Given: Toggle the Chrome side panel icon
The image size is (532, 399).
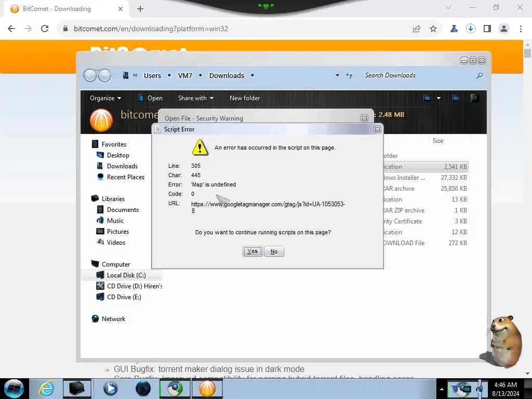Looking at the screenshot, I should (487, 29).
